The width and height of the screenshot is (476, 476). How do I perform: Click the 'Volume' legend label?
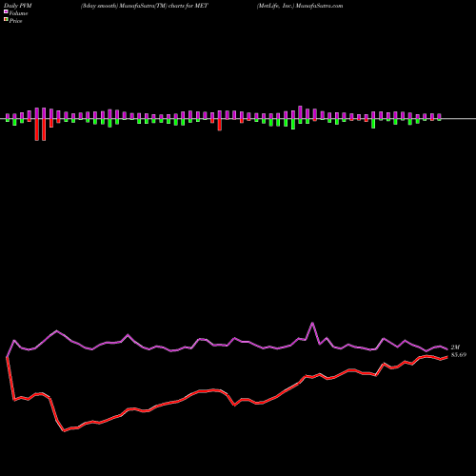point(18,13)
